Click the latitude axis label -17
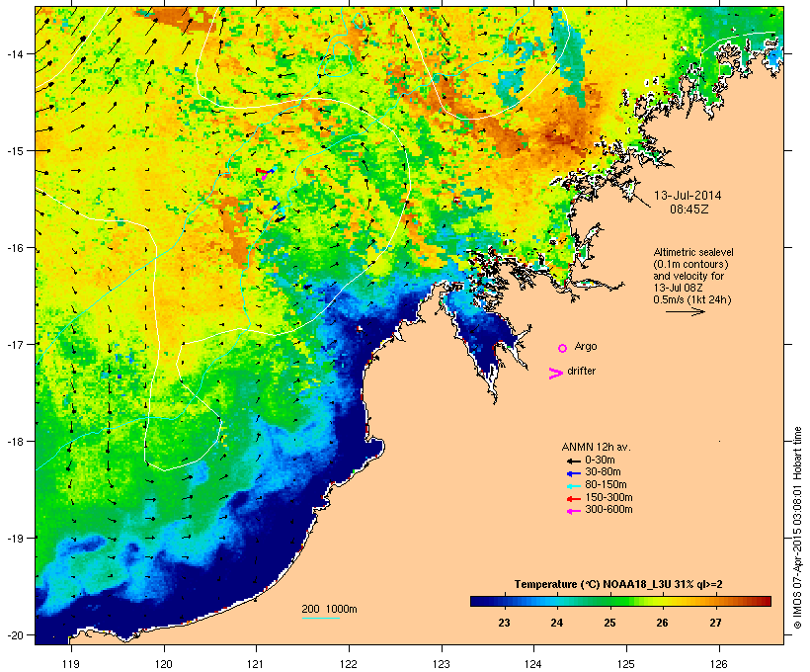Screen dimensions: 810x672 [x=14, y=344]
